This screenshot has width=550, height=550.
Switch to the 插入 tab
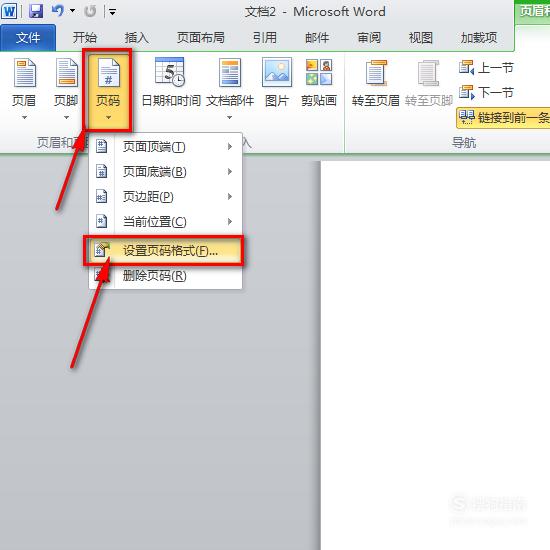pyautogui.click(x=136, y=37)
